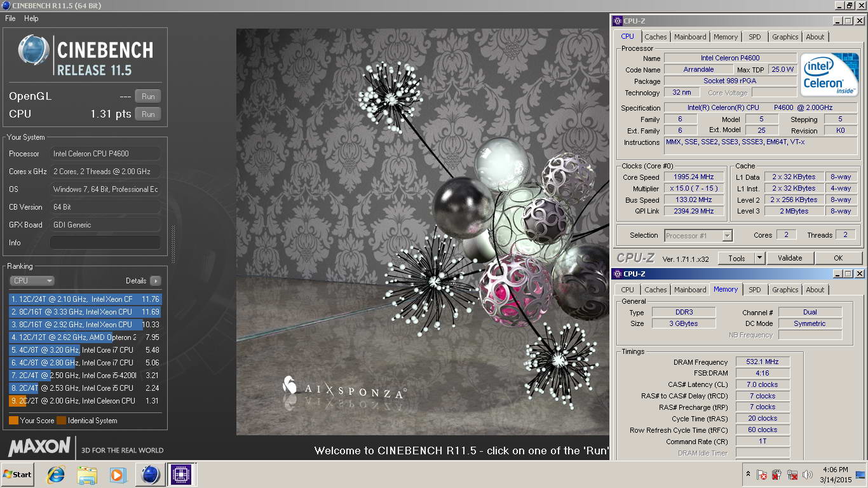
Task: Click the CPU-Z Tools button
Action: tap(736, 258)
